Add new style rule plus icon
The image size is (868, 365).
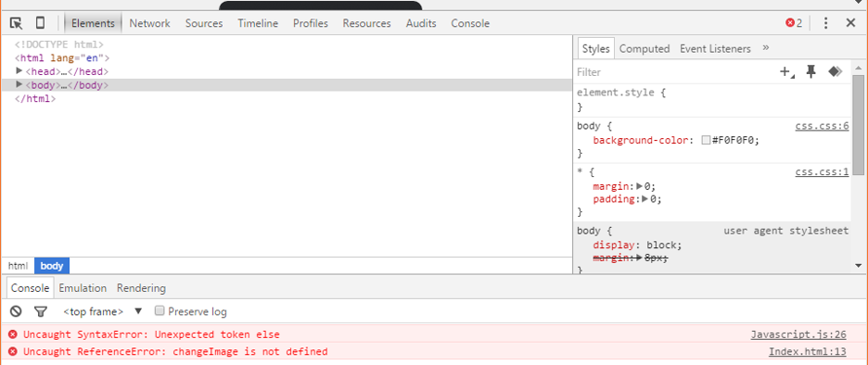click(x=786, y=72)
